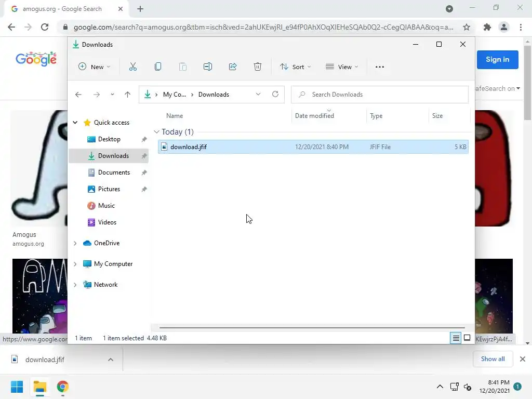The height and width of the screenshot is (399, 532).
Task: Click the Paste clipboard icon
Action: pos(182,67)
